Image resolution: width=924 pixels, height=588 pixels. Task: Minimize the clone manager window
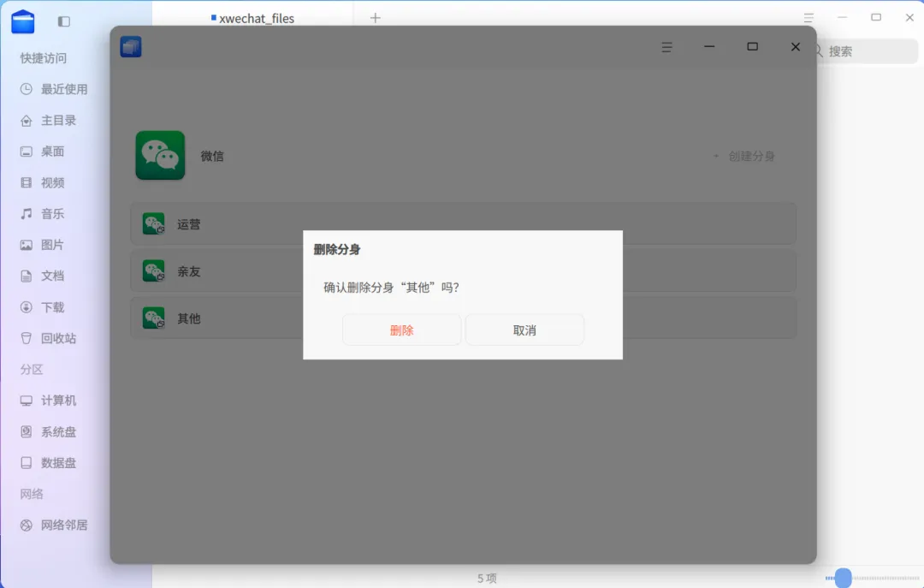pyautogui.click(x=709, y=46)
